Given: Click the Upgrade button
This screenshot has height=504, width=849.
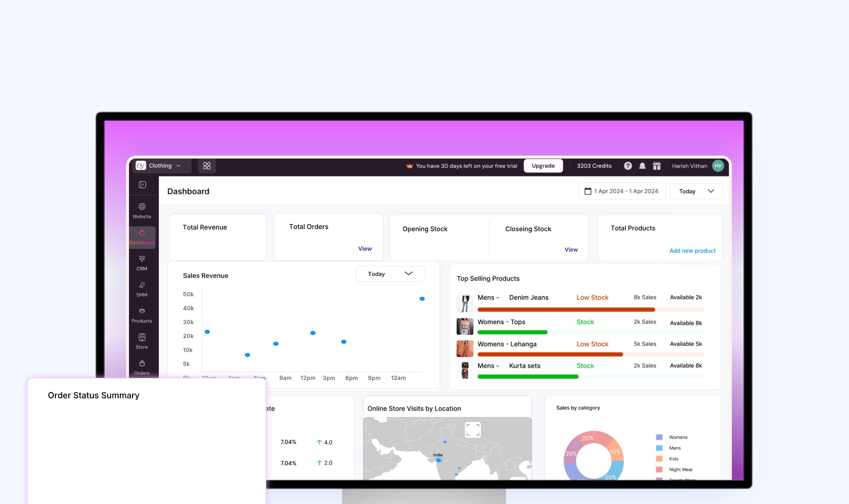Looking at the screenshot, I should (x=543, y=166).
